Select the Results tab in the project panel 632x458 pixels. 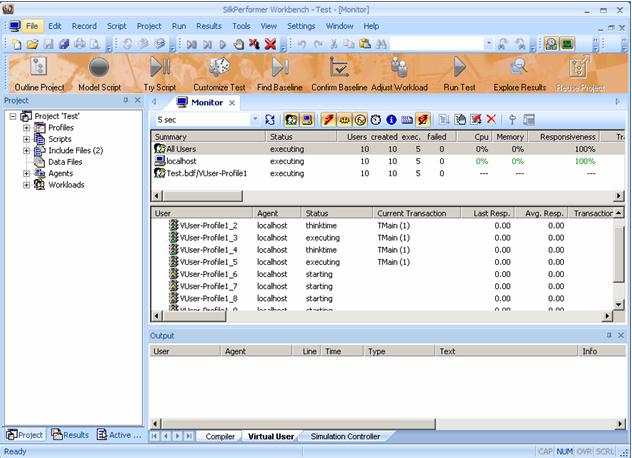(x=73, y=435)
